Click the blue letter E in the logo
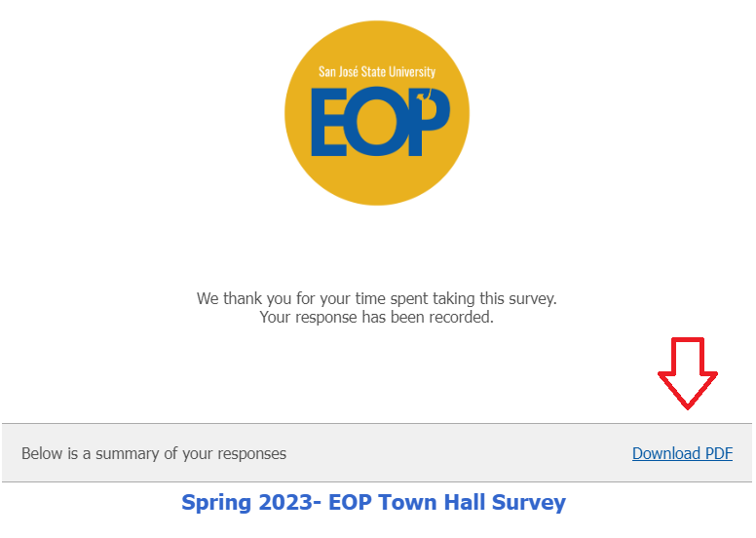The image size is (756, 538). click(x=328, y=123)
